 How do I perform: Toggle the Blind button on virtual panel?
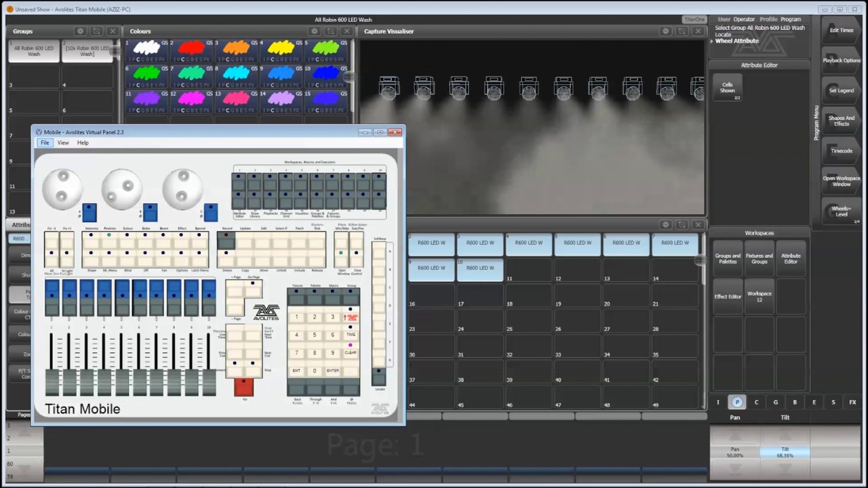127,258
